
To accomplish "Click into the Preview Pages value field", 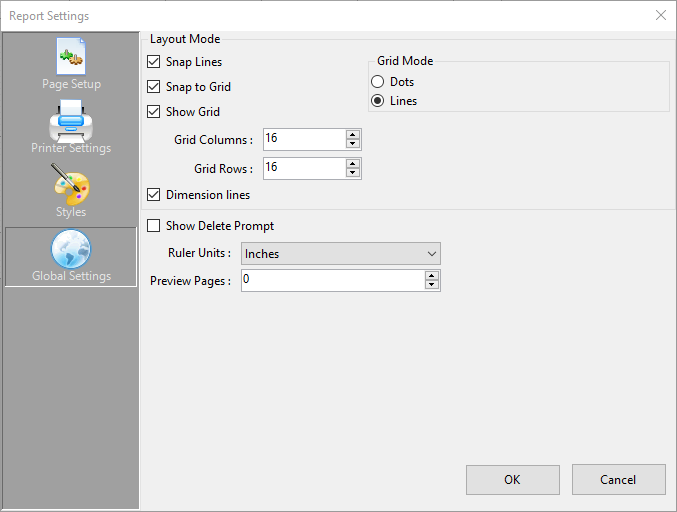I will tap(333, 280).
